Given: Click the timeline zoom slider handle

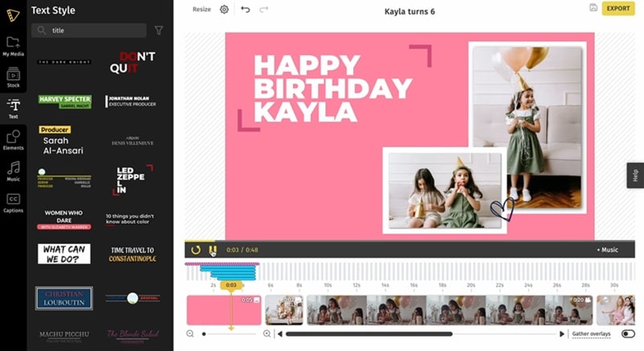Looking at the screenshot, I should 204,334.
